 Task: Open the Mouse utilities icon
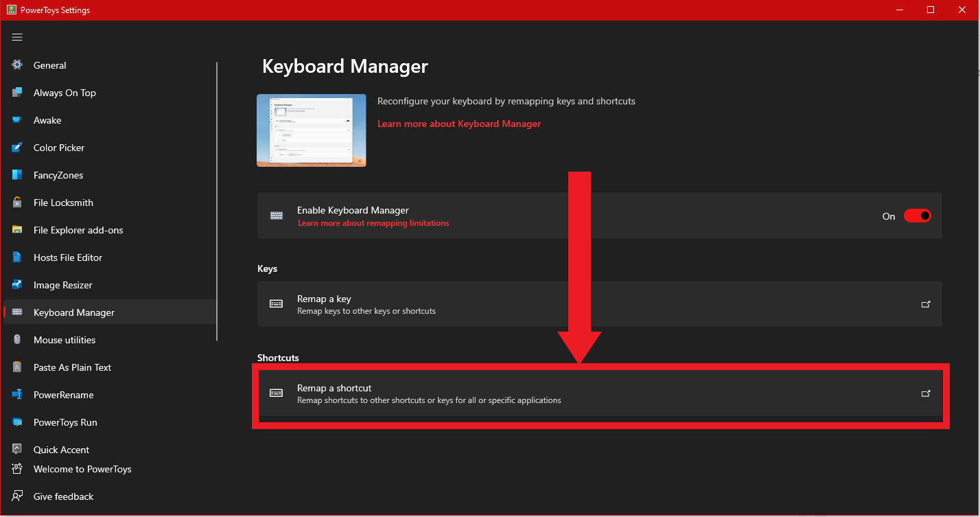[x=17, y=340]
